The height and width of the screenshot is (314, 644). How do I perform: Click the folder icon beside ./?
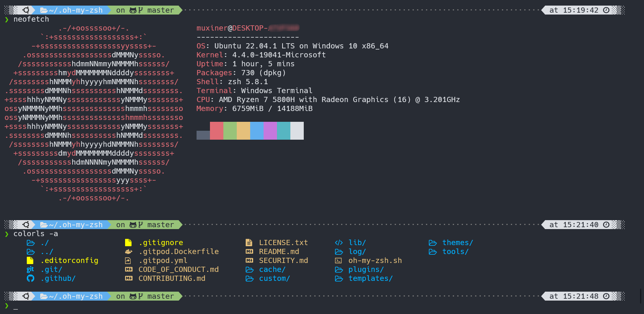pos(31,243)
